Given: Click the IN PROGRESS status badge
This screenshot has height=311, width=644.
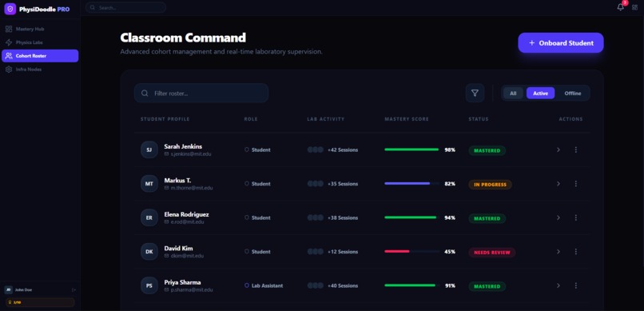Looking at the screenshot, I should point(490,185).
